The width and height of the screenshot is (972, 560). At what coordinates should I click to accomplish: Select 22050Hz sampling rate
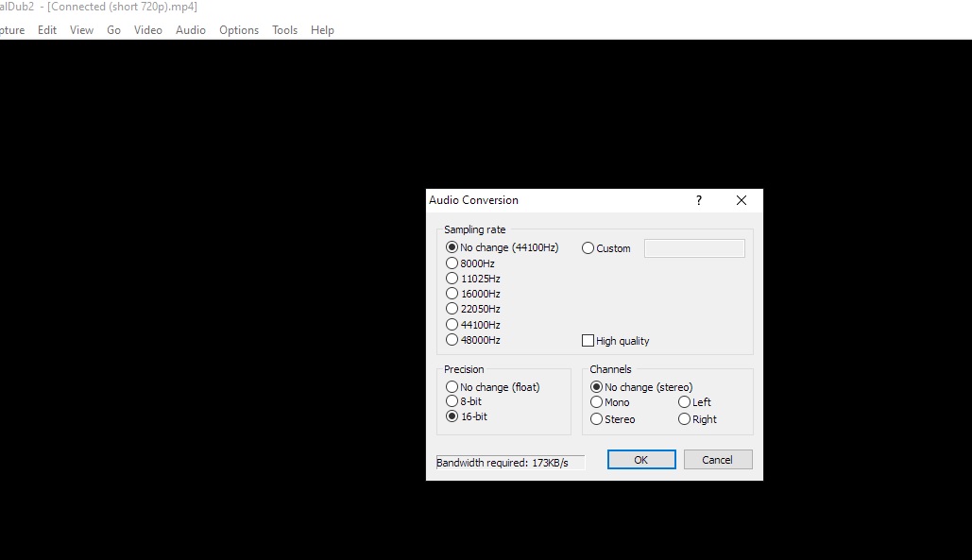tap(473, 309)
